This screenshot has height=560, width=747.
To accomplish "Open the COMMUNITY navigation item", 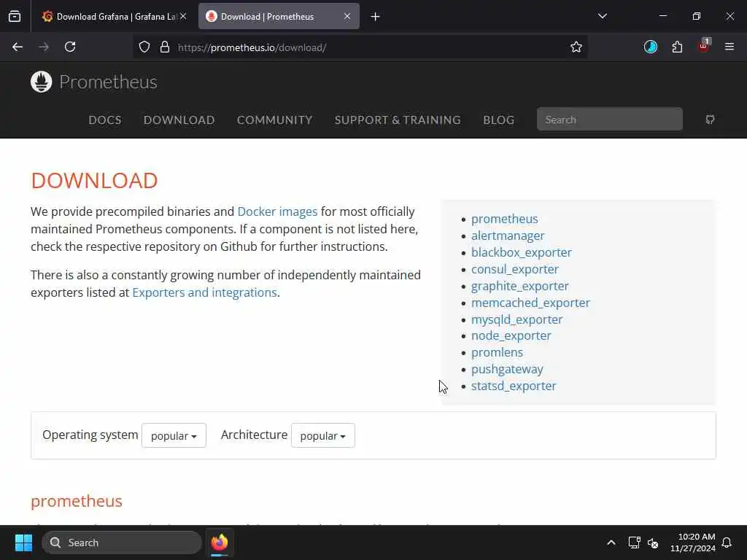I will click(275, 120).
